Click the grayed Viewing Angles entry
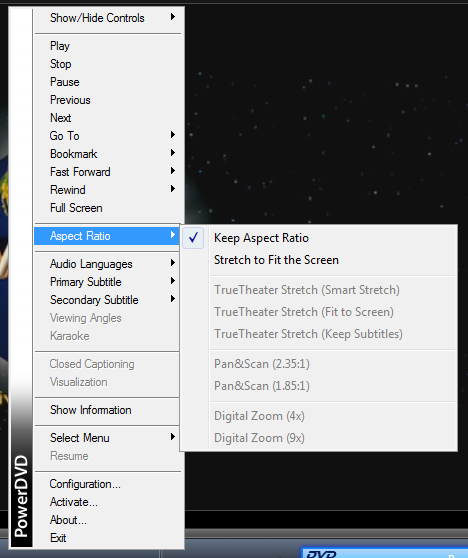 (x=108, y=318)
